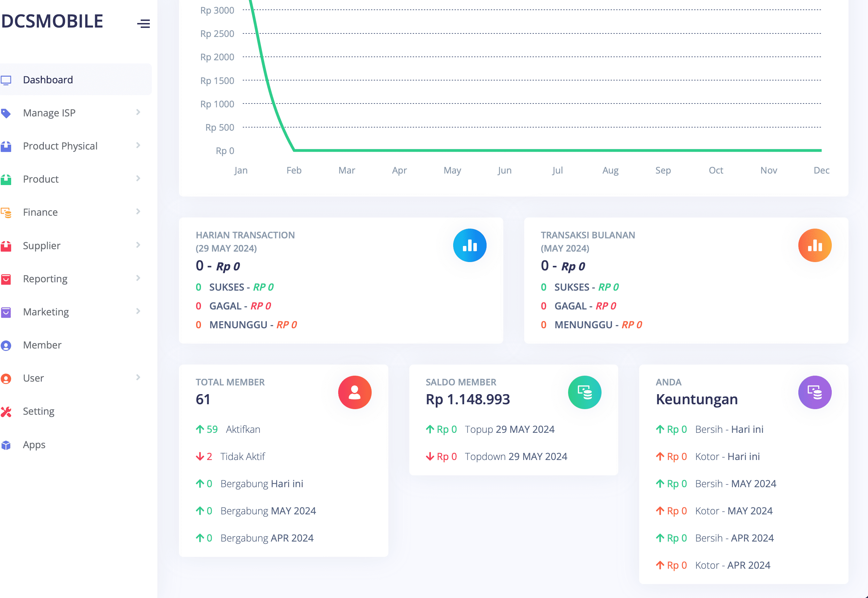This screenshot has height=598, width=868.
Task: Click the green coins icon in Saldo Member
Action: (x=584, y=392)
